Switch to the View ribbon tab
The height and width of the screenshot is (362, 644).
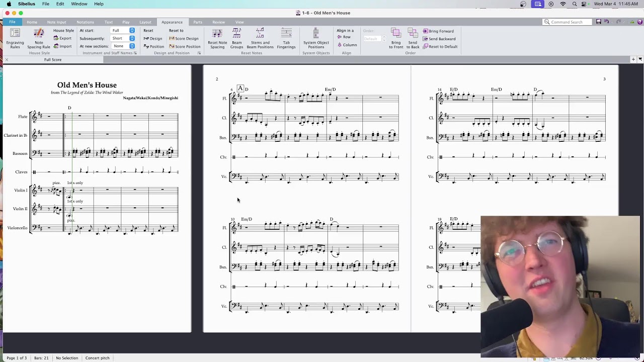[239, 22]
